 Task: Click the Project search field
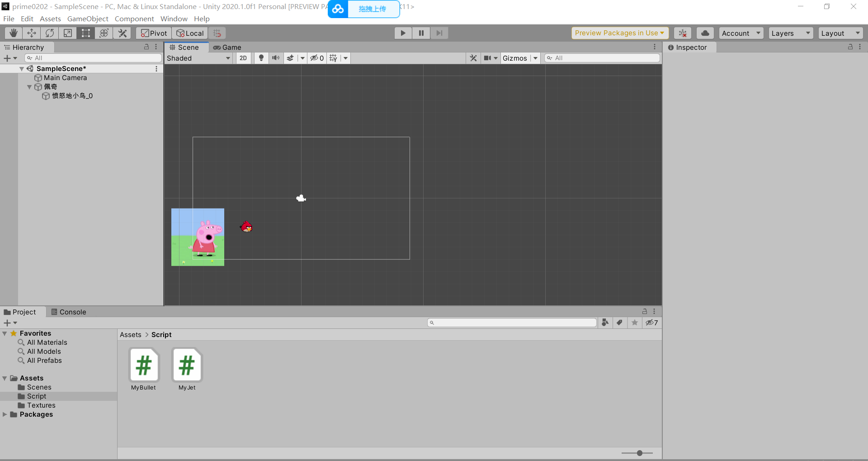point(512,323)
